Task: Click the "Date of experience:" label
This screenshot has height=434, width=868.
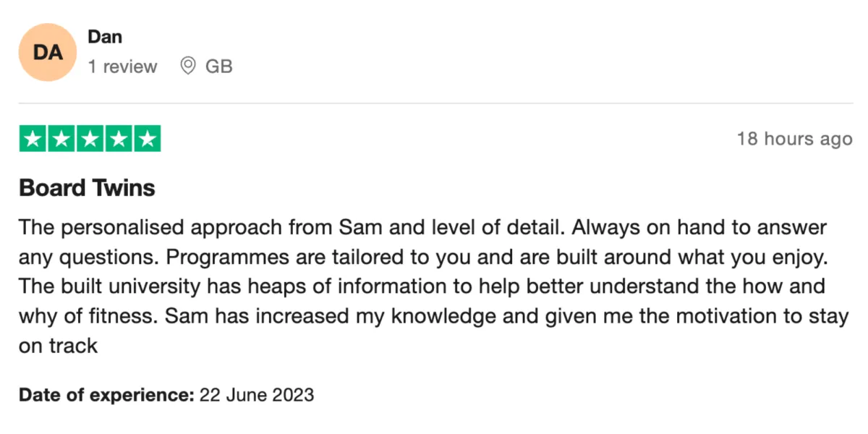Action: tap(107, 395)
